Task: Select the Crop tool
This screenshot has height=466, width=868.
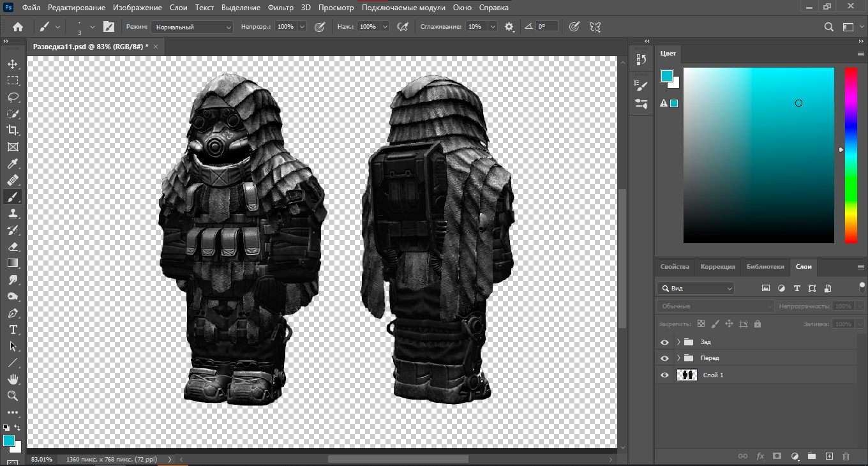Action: pyautogui.click(x=12, y=130)
